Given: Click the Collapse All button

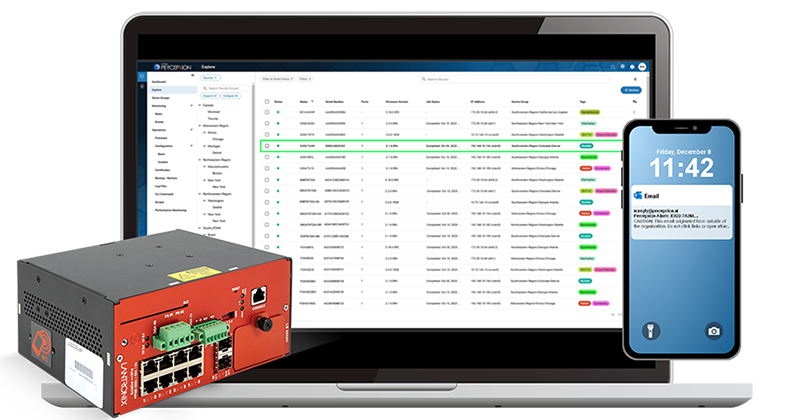Looking at the screenshot, I should click(231, 96).
